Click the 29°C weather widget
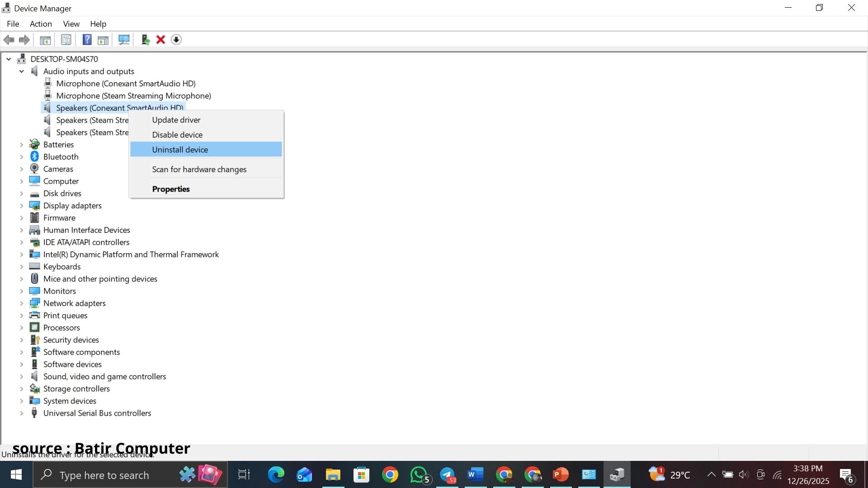The image size is (868, 488). pyautogui.click(x=670, y=474)
